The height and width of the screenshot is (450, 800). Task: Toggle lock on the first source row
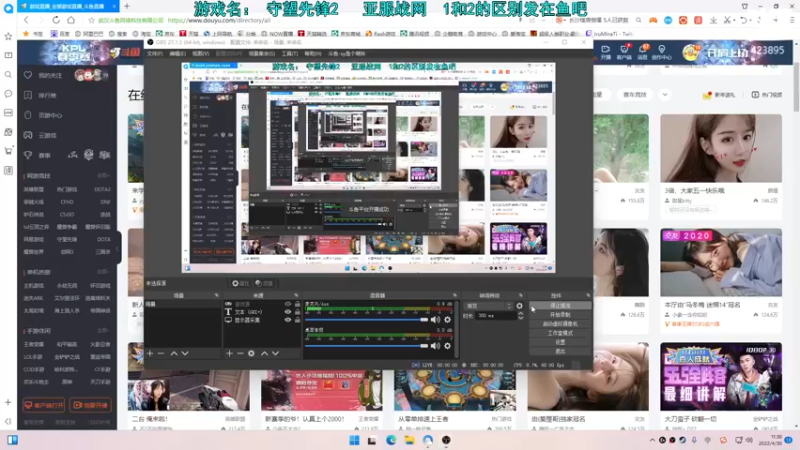[297, 304]
